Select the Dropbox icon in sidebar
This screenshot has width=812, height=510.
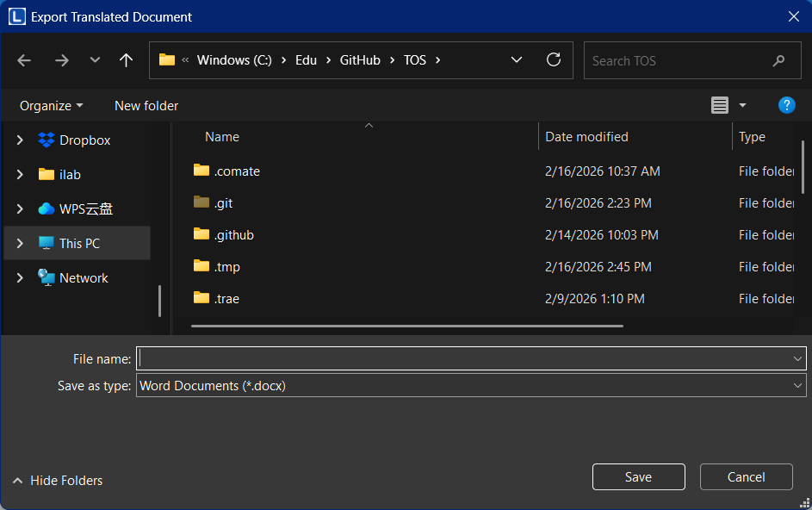coord(46,140)
